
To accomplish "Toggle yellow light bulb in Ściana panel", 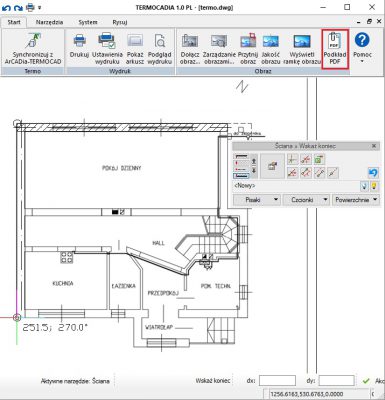I will click(374, 186).
